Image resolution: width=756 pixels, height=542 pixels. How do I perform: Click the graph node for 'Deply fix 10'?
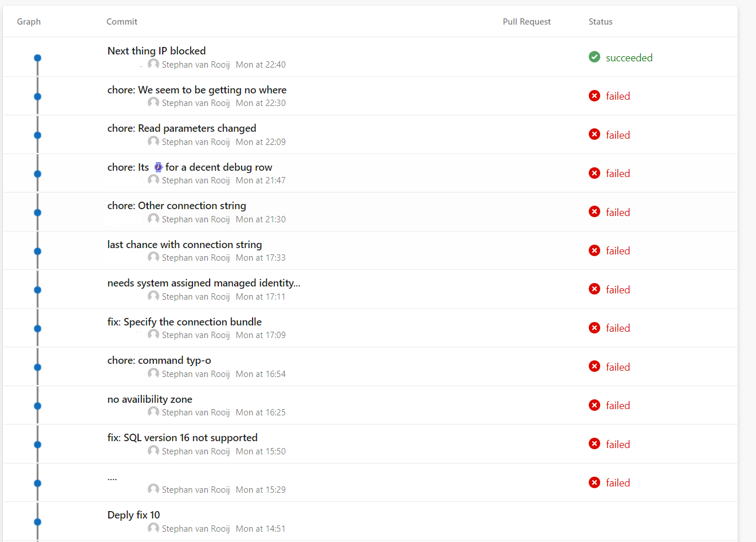pos(38,522)
